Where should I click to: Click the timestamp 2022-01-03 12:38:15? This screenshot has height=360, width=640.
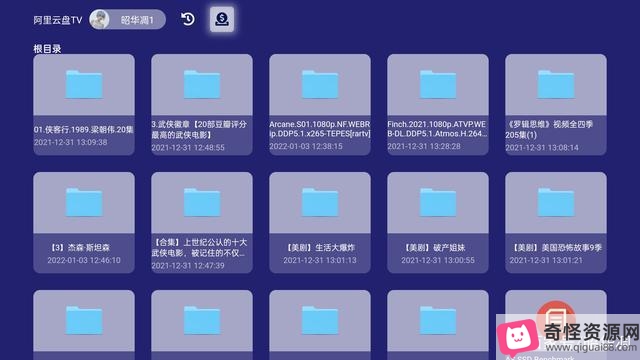point(306,146)
